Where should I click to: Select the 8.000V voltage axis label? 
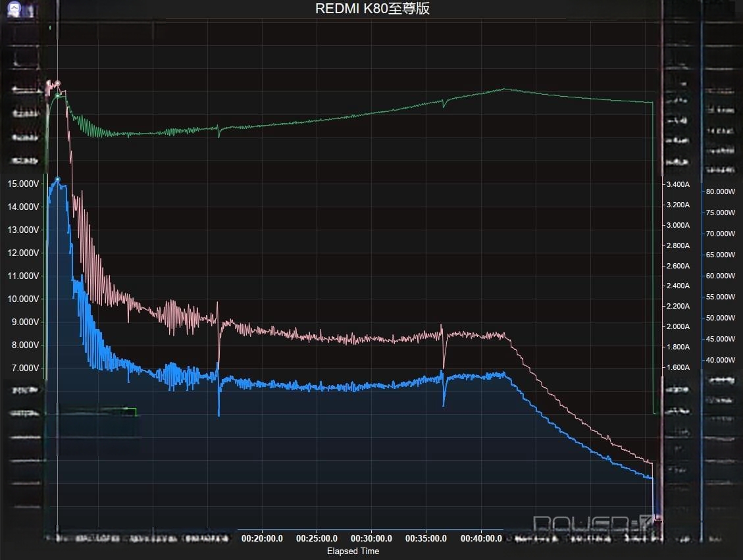(26, 345)
